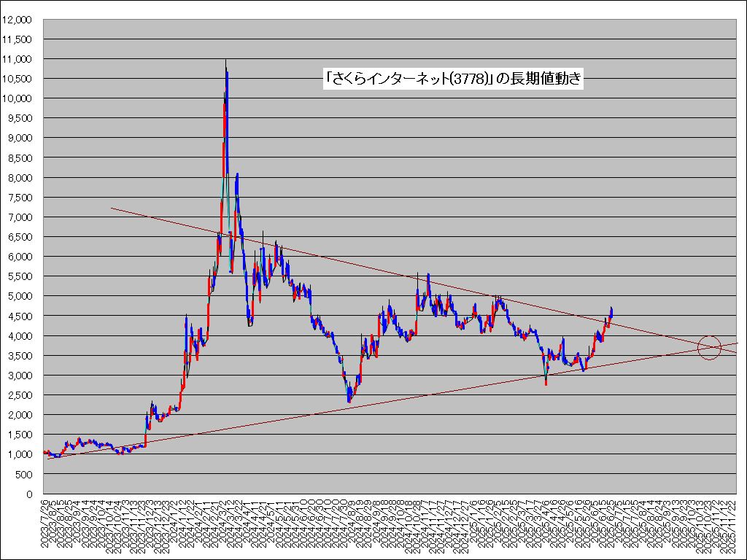Select the 5,500 y-axis label
Image resolution: width=747 pixels, height=560 pixels.
[x=20, y=276]
